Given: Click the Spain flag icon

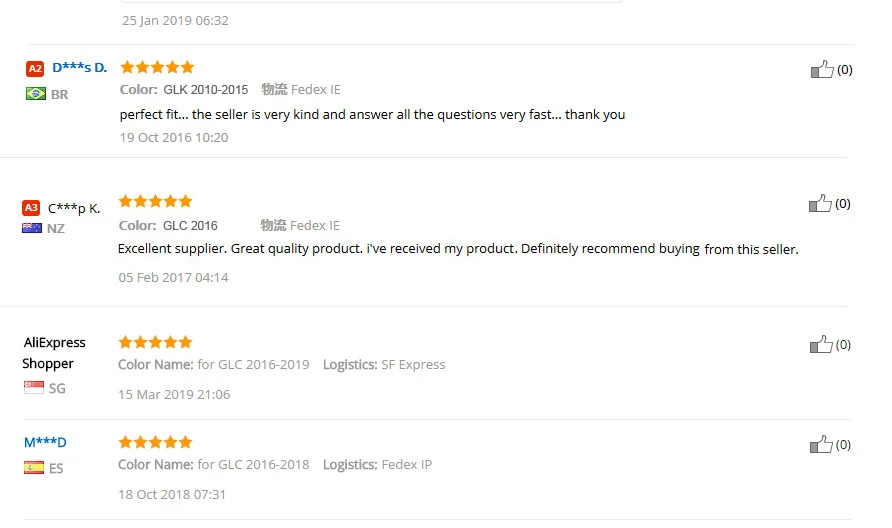Looking at the screenshot, I should (x=34, y=468).
